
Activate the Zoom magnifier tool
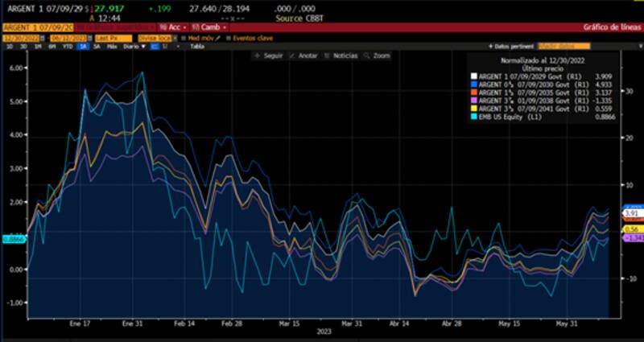point(378,56)
